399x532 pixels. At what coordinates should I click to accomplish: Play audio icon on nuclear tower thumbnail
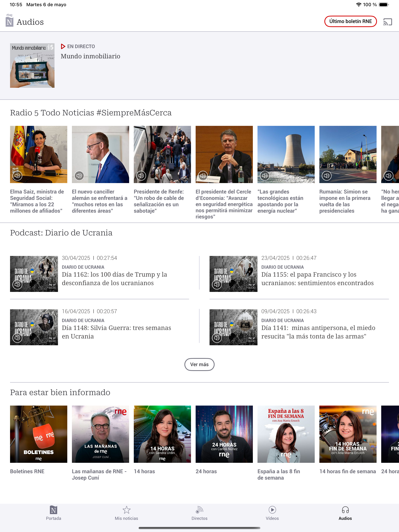(x=265, y=176)
